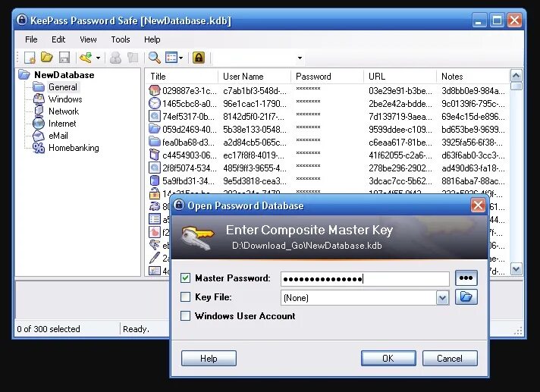Open the View options dropdown arrow
This screenshot has height=392, width=540.
pos(181,58)
